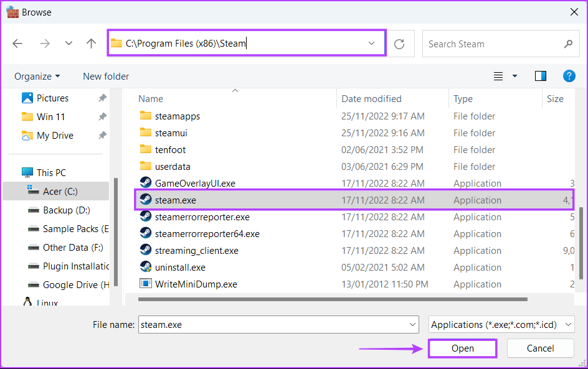Open recent locations chevron beside forward arrow
Viewport: 588px width, 369px height.
pyautogui.click(x=69, y=43)
